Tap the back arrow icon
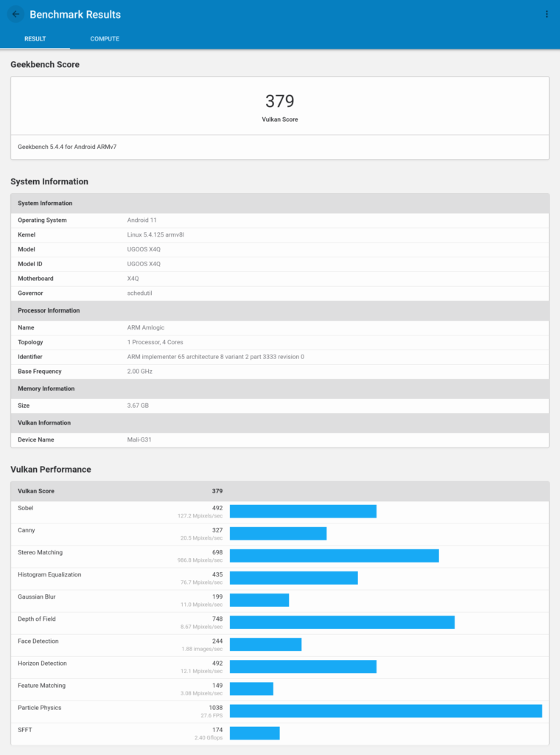Viewport: 560px width, 755px height. coord(15,14)
